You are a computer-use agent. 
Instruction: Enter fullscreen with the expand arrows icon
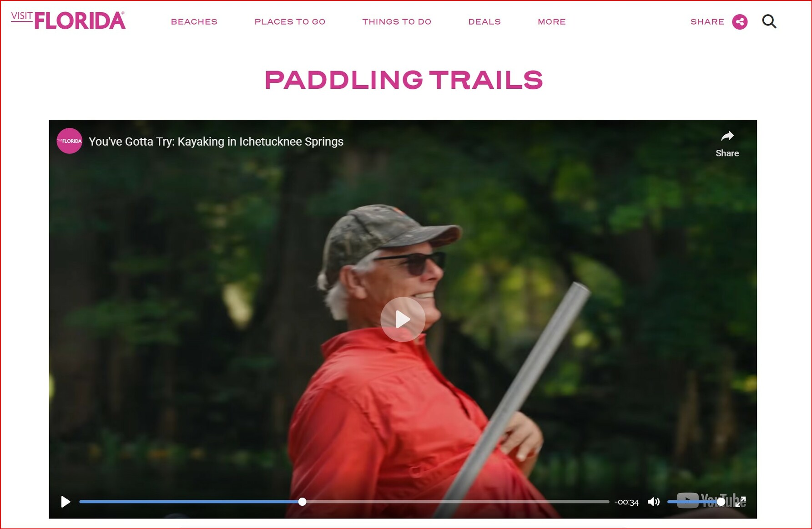[x=741, y=502]
